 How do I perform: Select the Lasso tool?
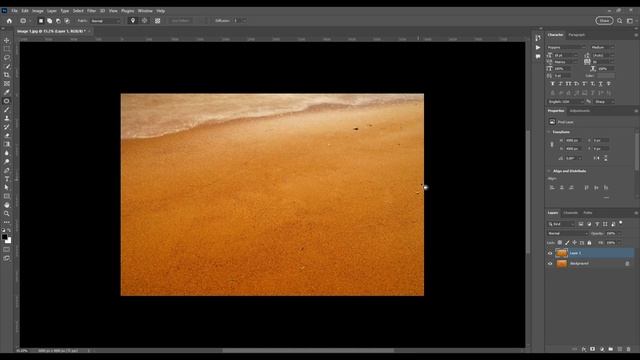[7, 58]
